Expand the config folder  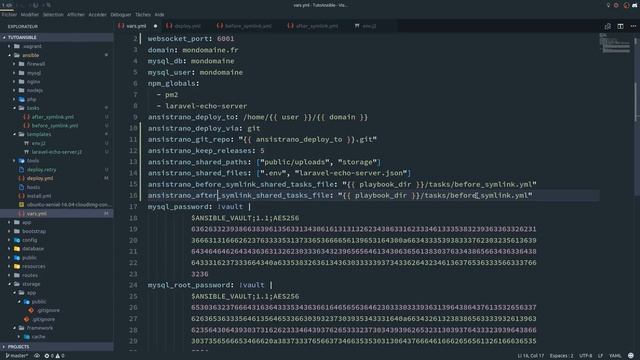(x=57, y=240)
